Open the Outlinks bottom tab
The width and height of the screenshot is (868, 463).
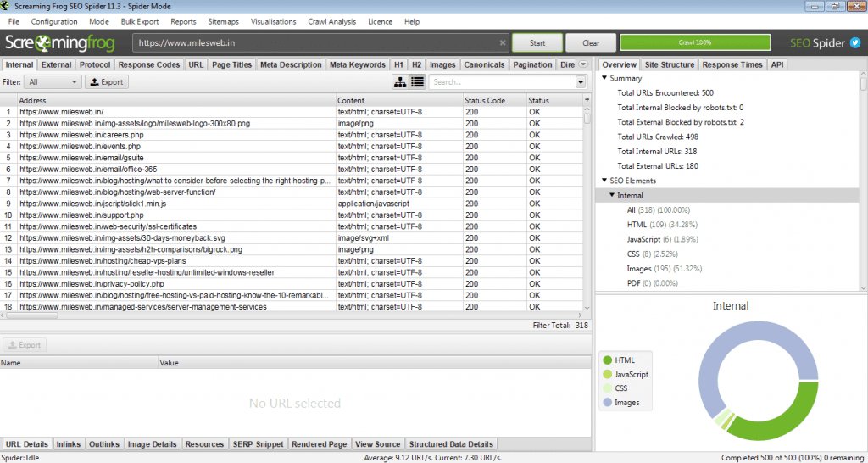click(104, 444)
